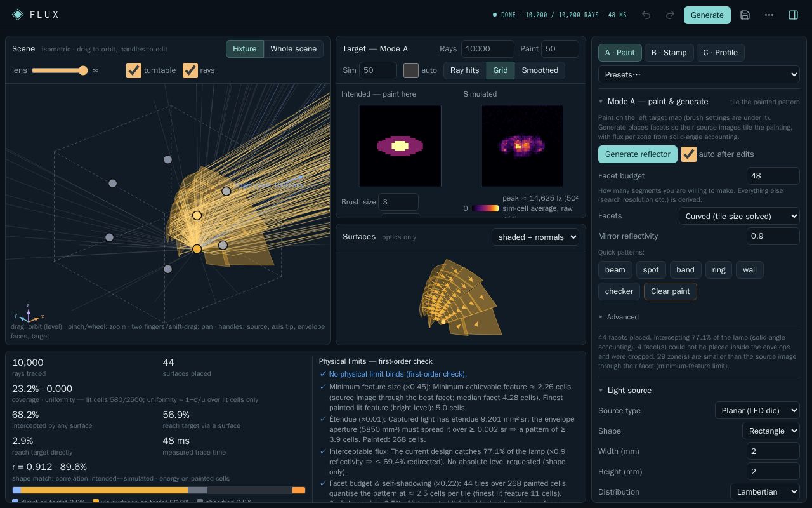
Task: Apply the checker quick pattern
Action: click(x=619, y=291)
